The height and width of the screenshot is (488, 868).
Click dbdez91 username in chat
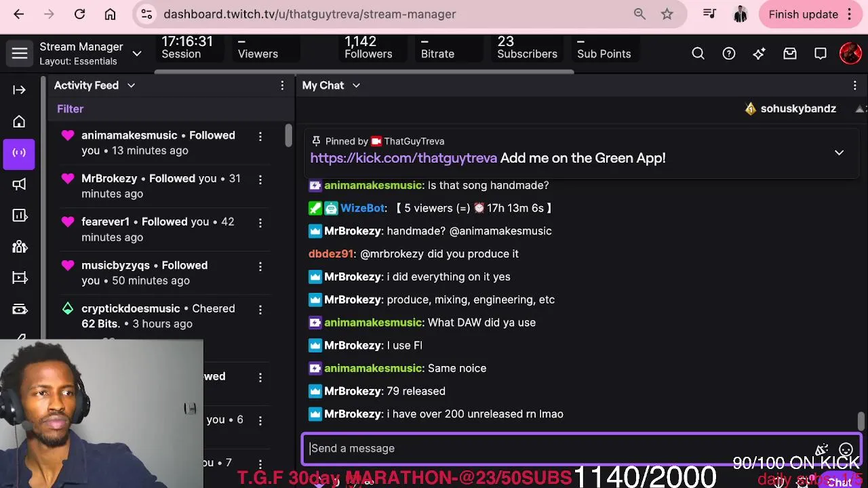[x=331, y=253]
